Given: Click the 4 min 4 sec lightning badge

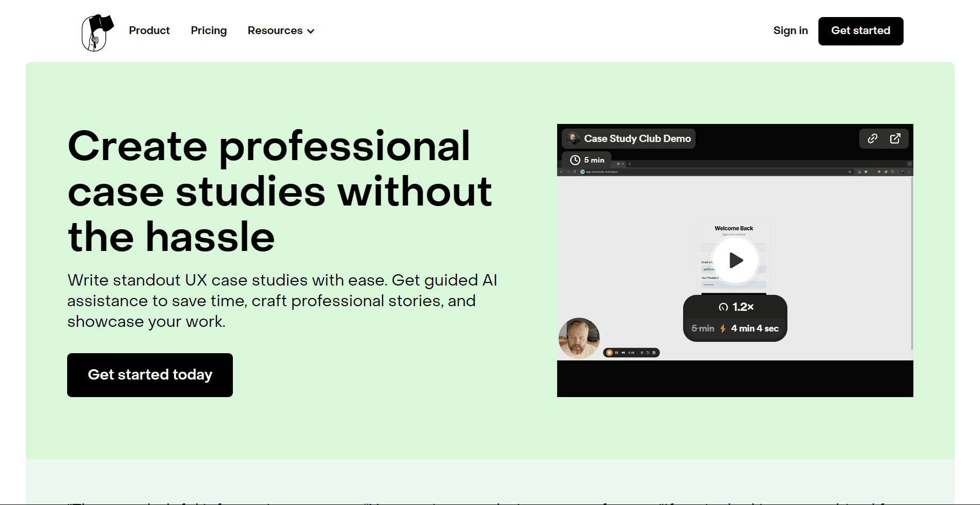Looking at the screenshot, I should click(754, 328).
